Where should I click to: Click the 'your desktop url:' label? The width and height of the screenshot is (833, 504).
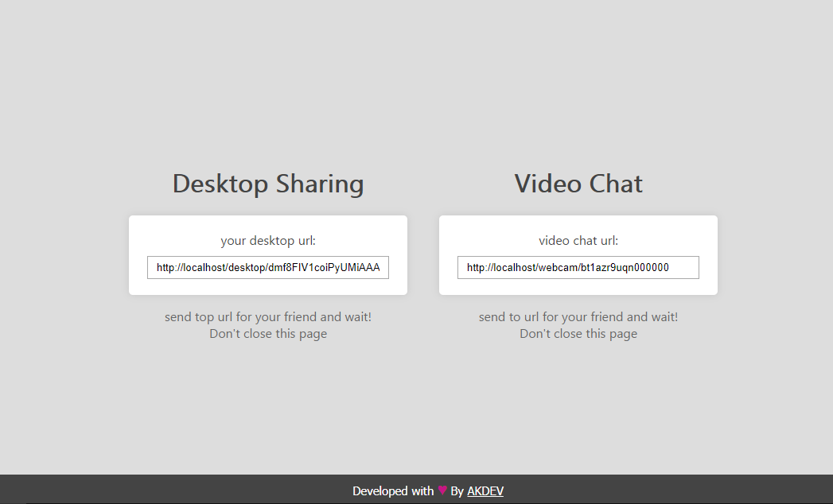click(x=268, y=241)
